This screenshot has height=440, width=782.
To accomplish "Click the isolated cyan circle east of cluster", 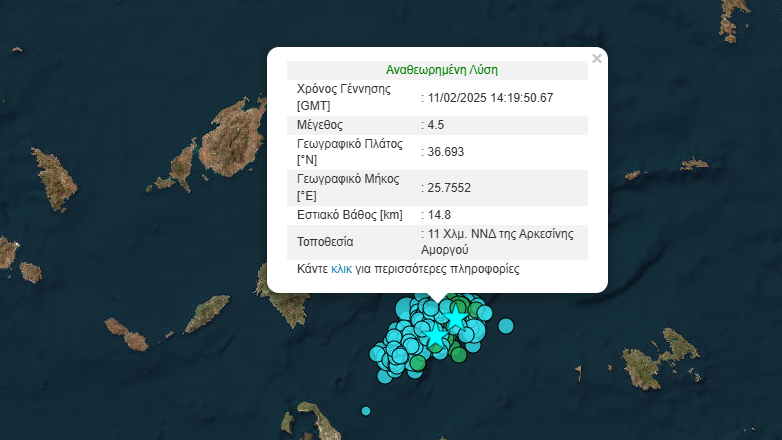I will (x=506, y=324).
